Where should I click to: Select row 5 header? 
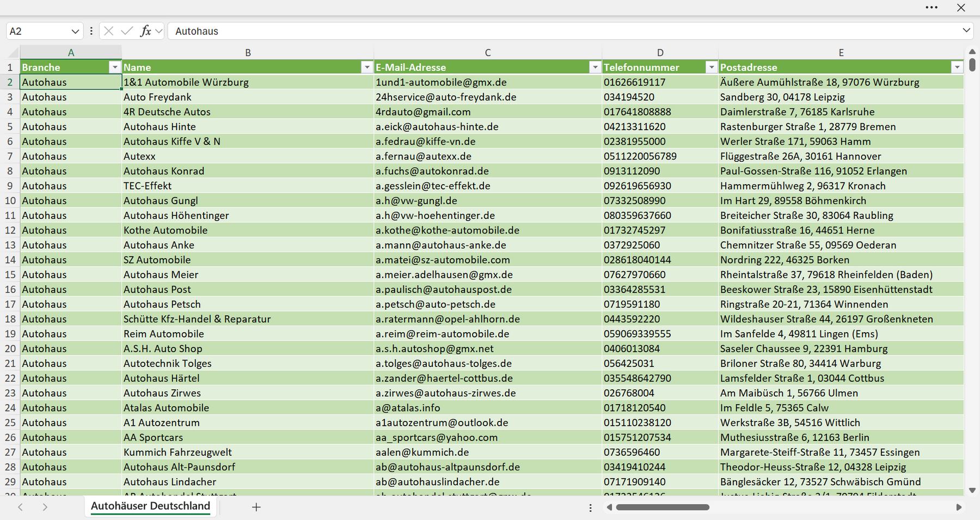[10, 126]
